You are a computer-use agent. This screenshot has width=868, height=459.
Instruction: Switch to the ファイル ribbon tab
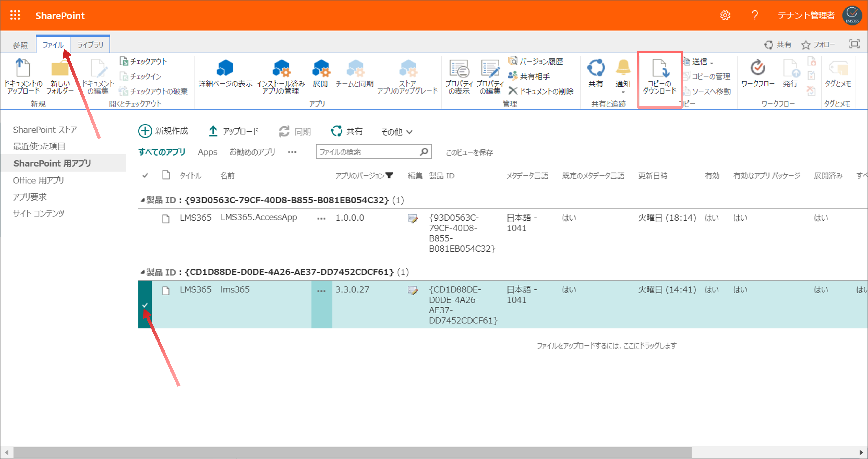point(53,45)
